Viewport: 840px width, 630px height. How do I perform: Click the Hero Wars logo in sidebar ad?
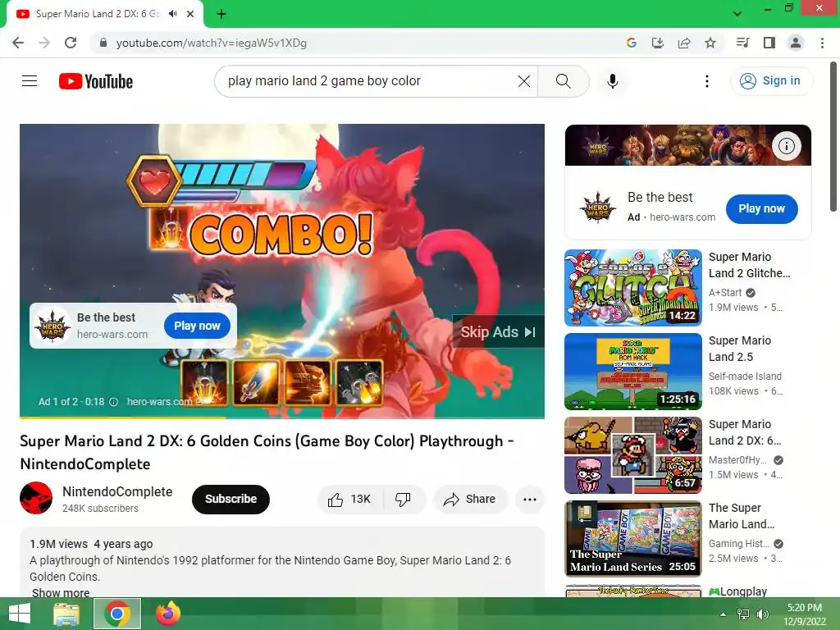click(x=598, y=207)
